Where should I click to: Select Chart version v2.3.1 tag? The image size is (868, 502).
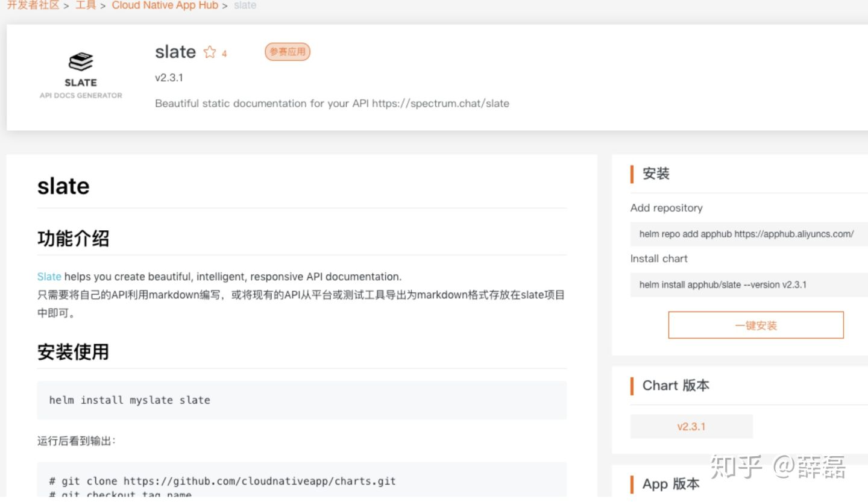[691, 426]
